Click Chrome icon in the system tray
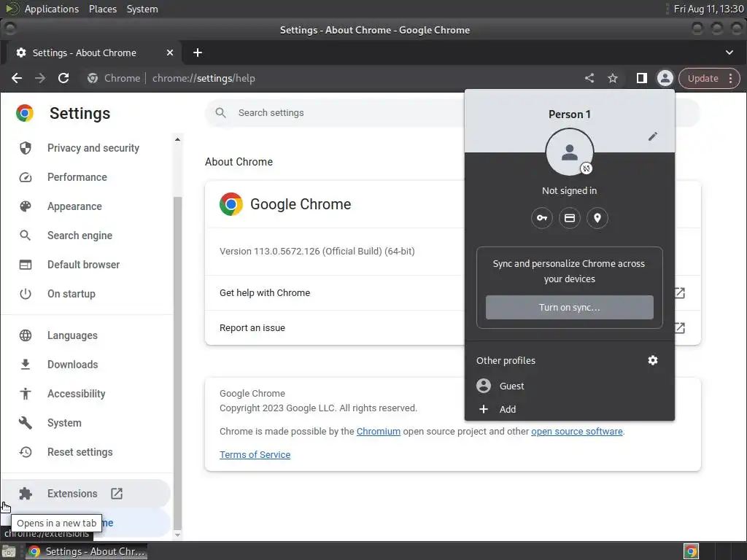The image size is (747, 560). 691,551
